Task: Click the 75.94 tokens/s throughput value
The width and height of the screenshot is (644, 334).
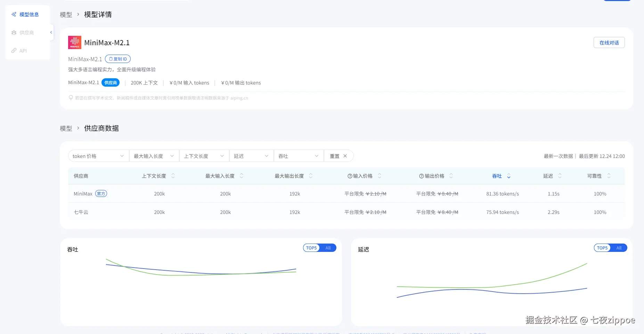Action: [x=503, y=212]
